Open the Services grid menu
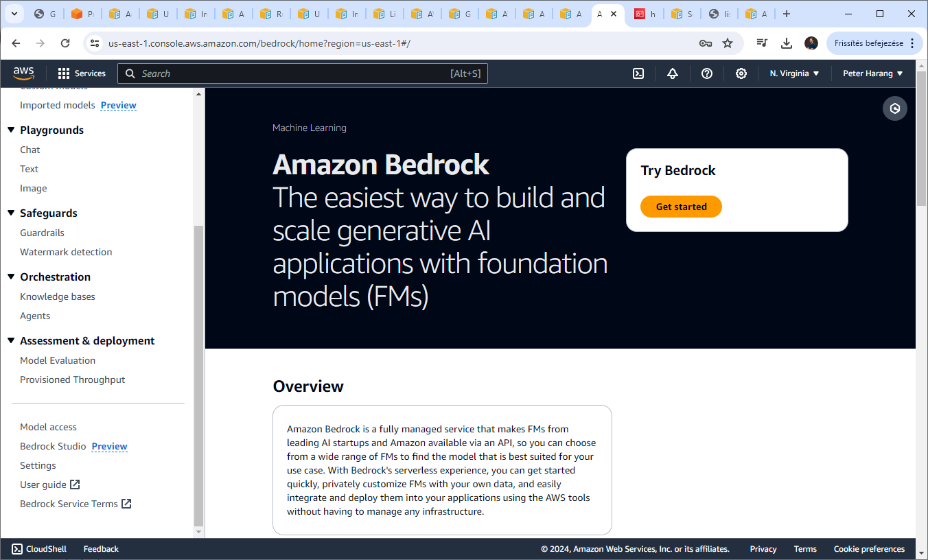This screenshot has height=560, width=928. tap(82, 73)
